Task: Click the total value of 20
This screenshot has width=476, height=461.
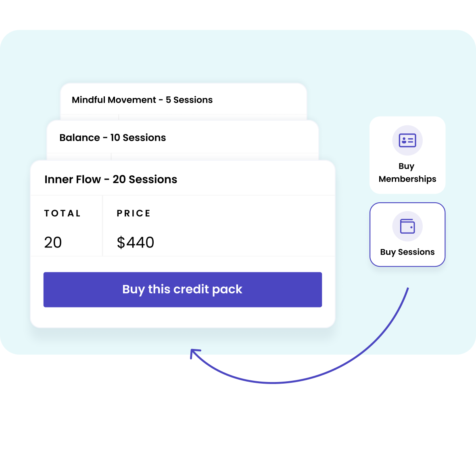Action: [53, 243]
